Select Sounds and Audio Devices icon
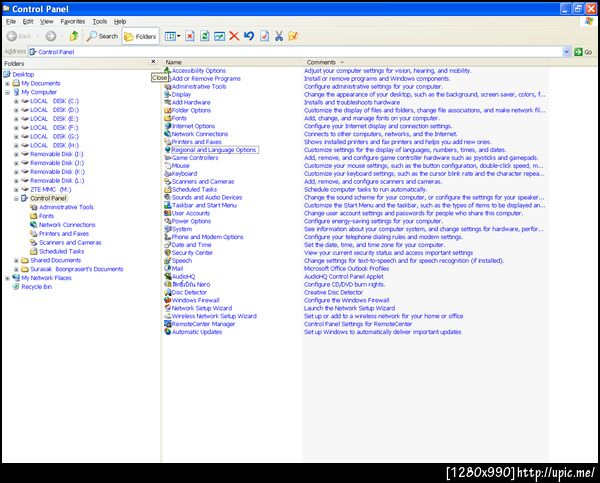 (167, 197)
